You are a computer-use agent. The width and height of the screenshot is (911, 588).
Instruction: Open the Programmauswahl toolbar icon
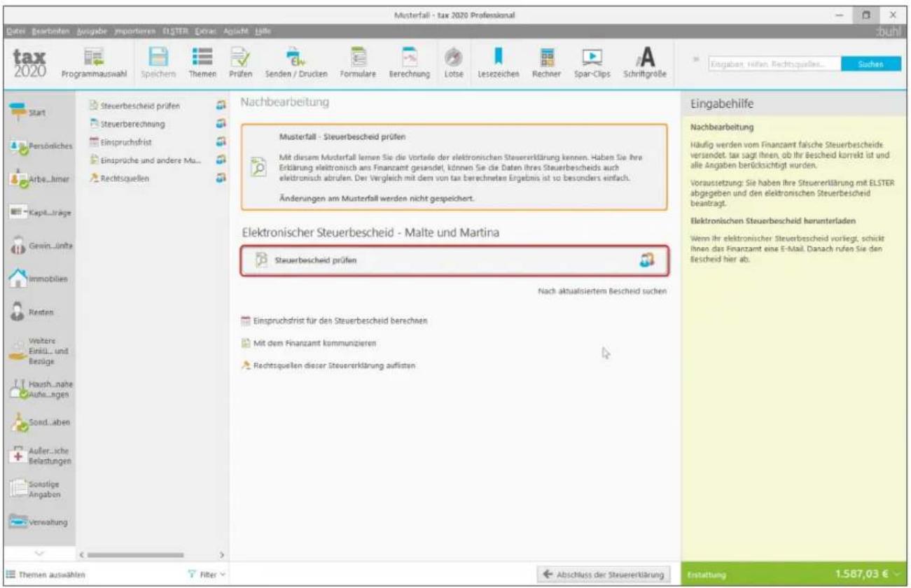(x=92, y=63)
